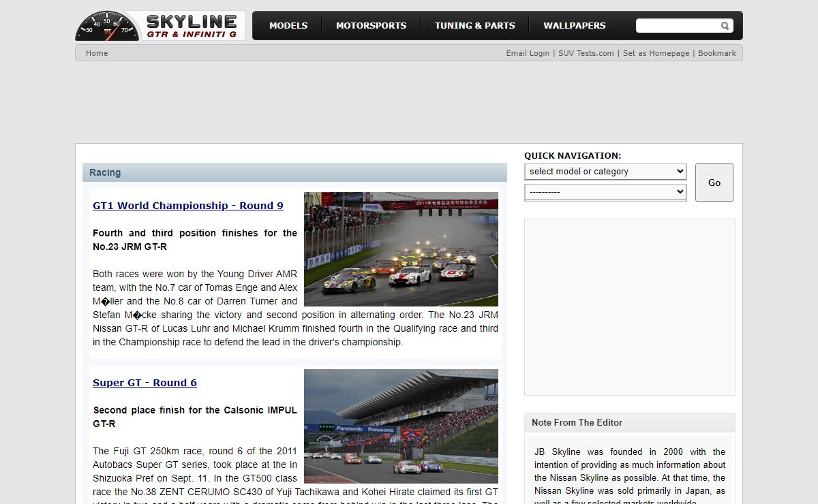This screenshot has height=504, width=818.
Task: Click the Quick Navigation label
Action: 573,155
